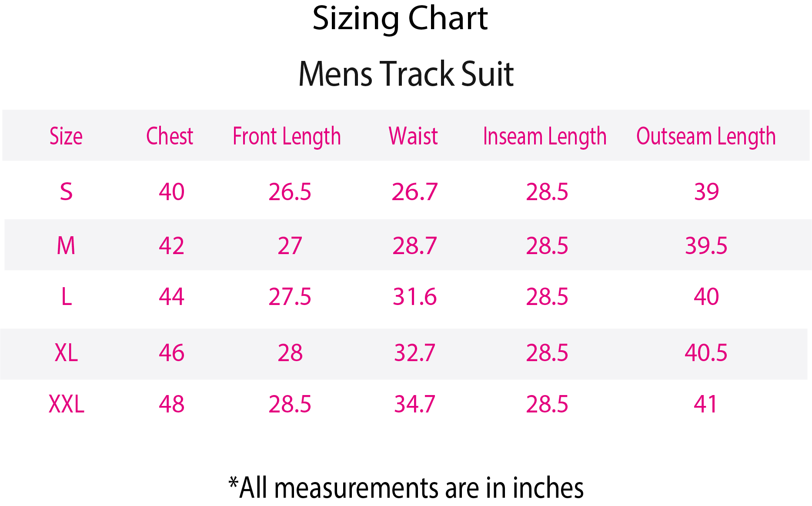This screenshot has width=812, height=506.
Task: Click the Waist column header
Action: pos(413,136)
